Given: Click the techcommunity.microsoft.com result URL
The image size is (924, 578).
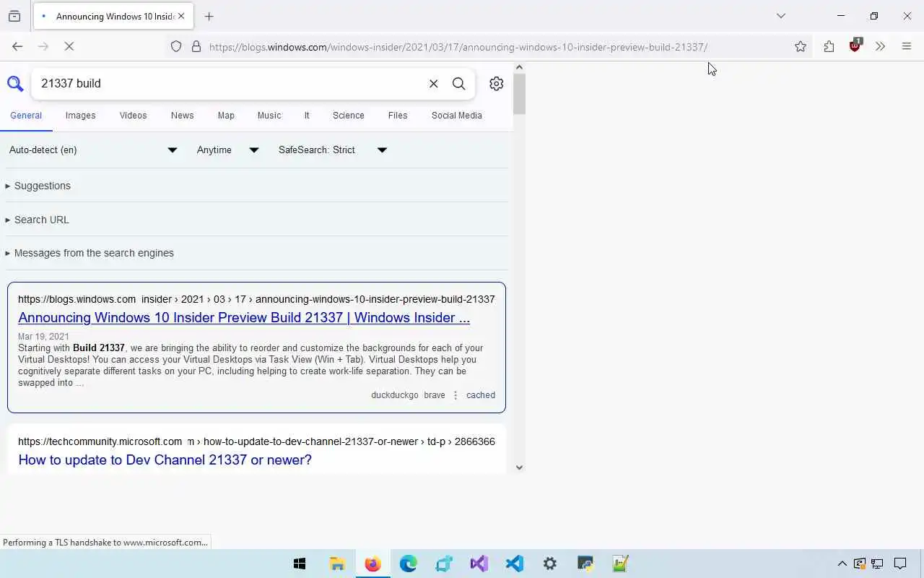Looking at the screenshot, I should pyautogui.click(x=256, y=441).
